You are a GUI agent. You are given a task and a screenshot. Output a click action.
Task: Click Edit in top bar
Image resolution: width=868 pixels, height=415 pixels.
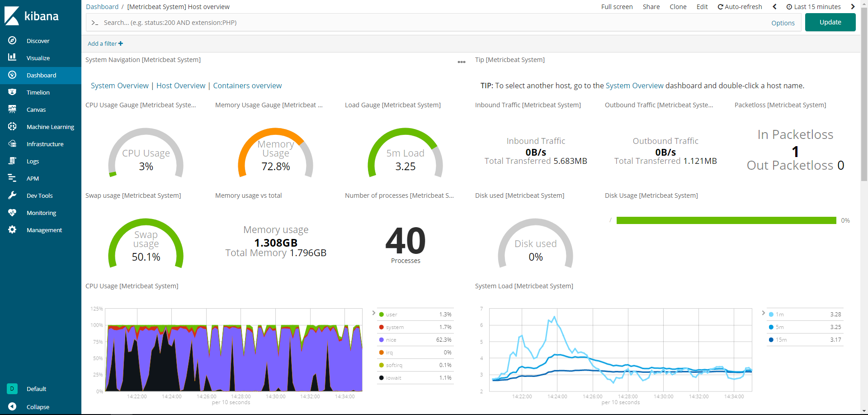pos(702,7)
